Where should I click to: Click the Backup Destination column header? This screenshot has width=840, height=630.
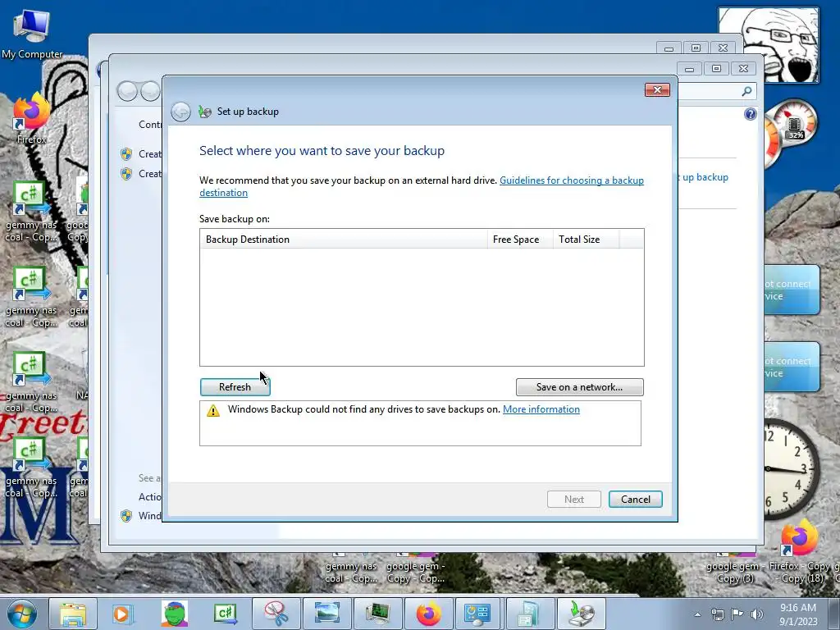[344, 240]
